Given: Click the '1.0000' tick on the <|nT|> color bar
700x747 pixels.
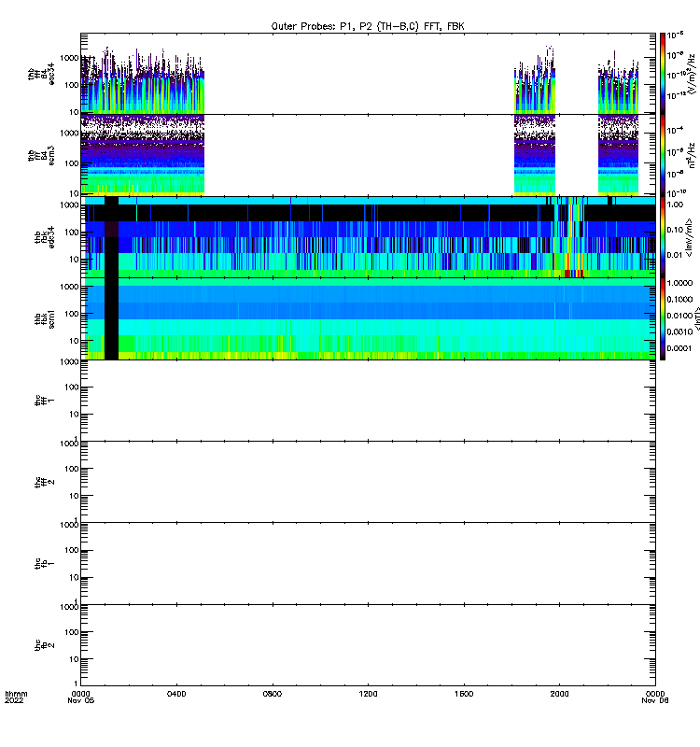Looking at the screenshot, I should coord(679,283).
